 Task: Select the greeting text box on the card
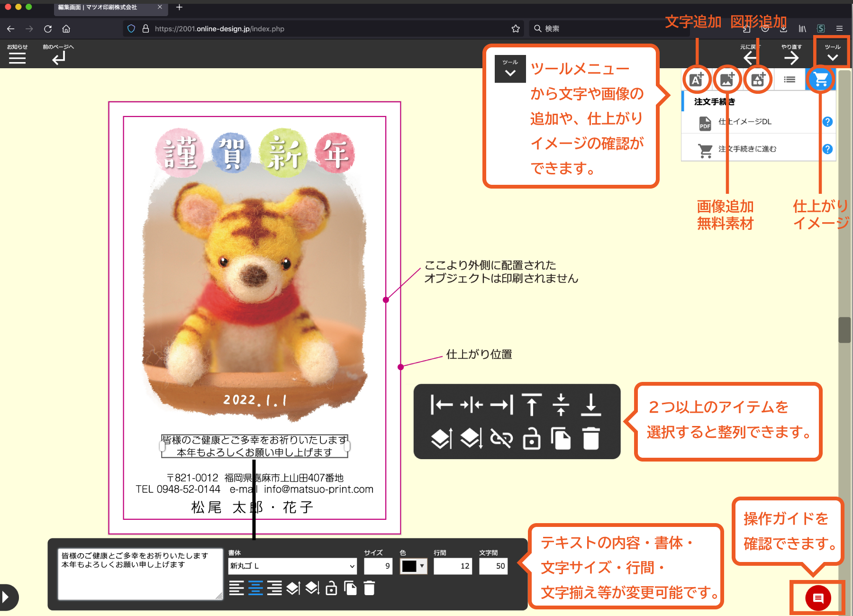pos(254,446)
